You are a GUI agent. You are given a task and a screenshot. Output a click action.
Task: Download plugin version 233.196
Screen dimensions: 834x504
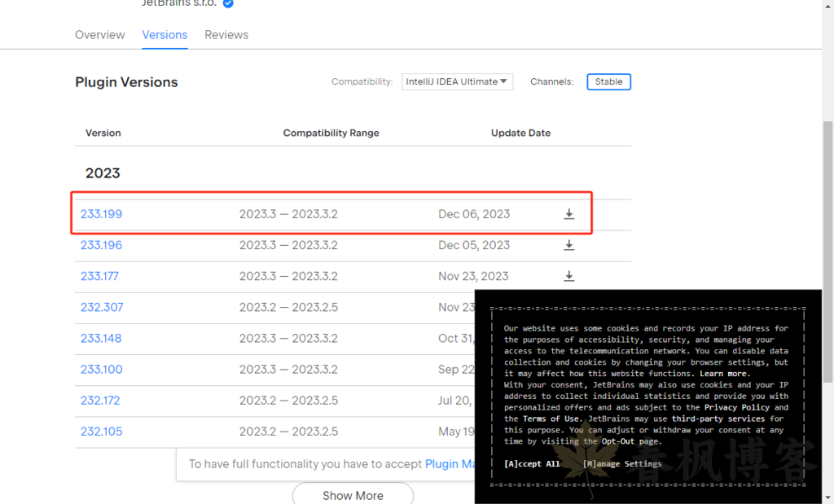point(569,245)
